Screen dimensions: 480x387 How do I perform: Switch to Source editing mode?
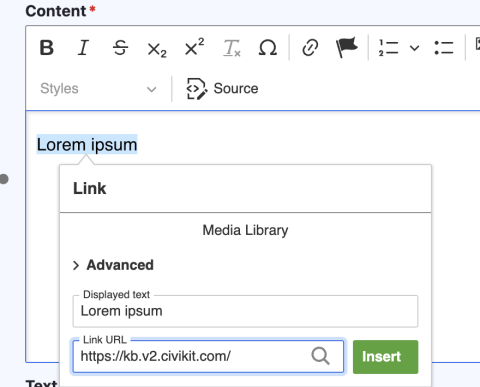[x=222, y=89]
